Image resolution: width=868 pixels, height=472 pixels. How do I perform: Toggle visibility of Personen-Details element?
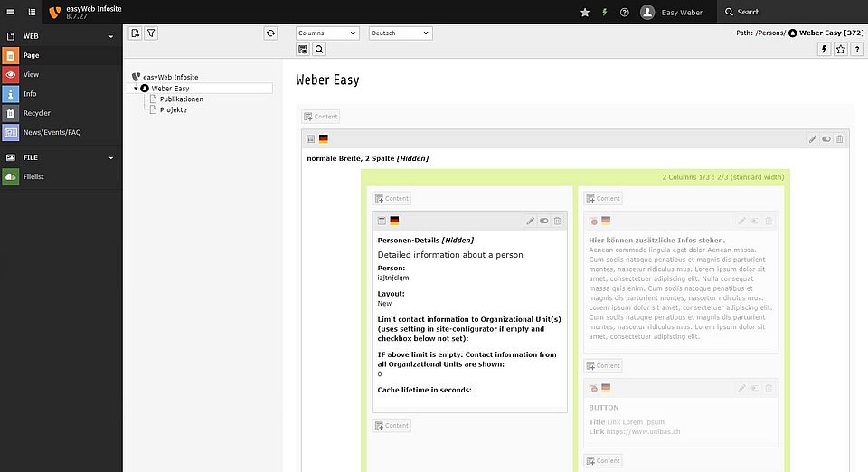tap(543, 221)
